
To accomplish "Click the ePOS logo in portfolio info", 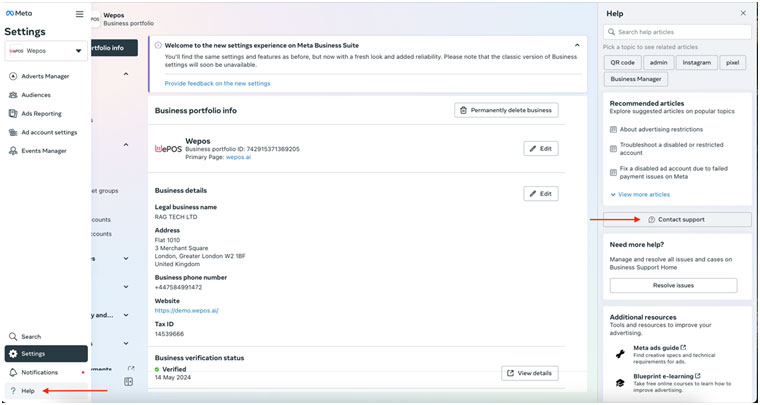I will (168, 149).
